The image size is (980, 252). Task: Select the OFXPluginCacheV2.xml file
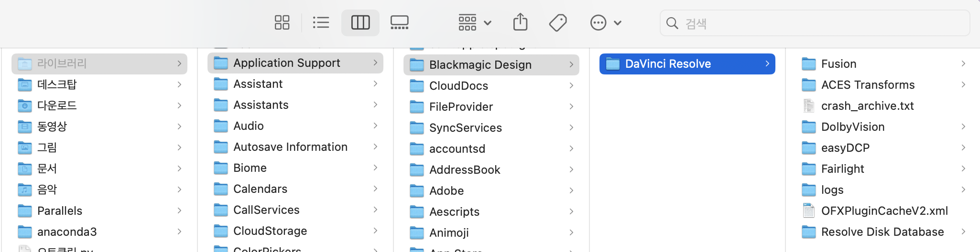point(883,210)
